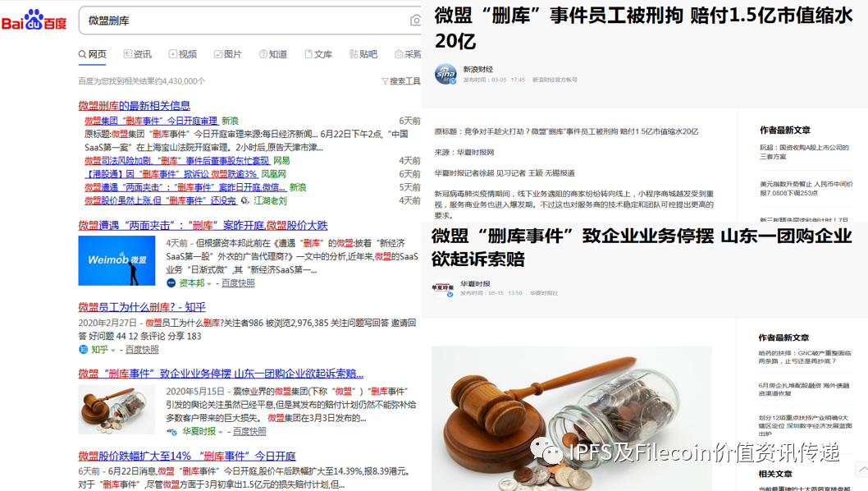Click the back-to-top arrow button
Screen dimensions: 868x491
point(862,469)
